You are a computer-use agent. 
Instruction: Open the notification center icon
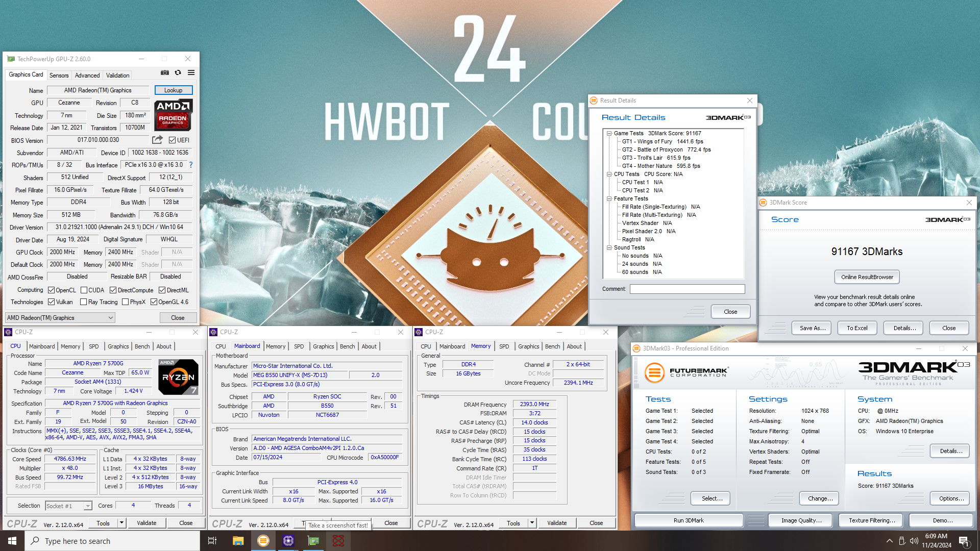[x=964, y=541]
